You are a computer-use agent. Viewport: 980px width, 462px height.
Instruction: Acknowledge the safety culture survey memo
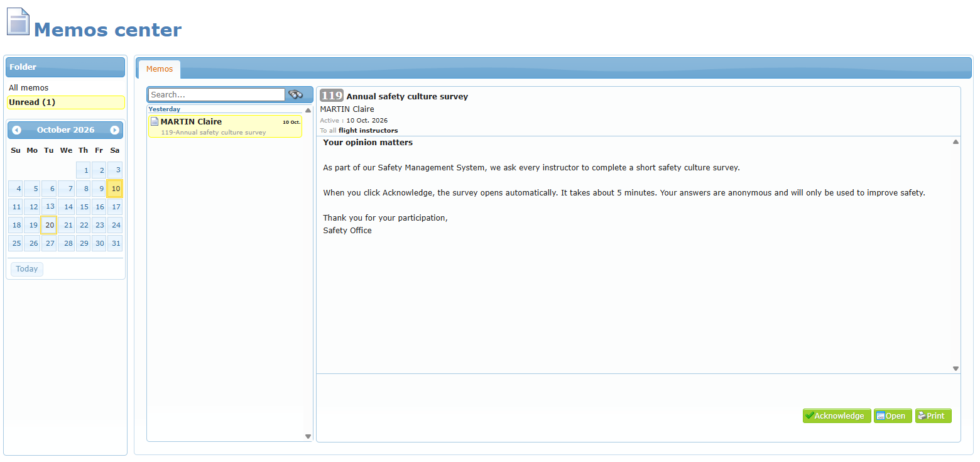coord(837,416)
